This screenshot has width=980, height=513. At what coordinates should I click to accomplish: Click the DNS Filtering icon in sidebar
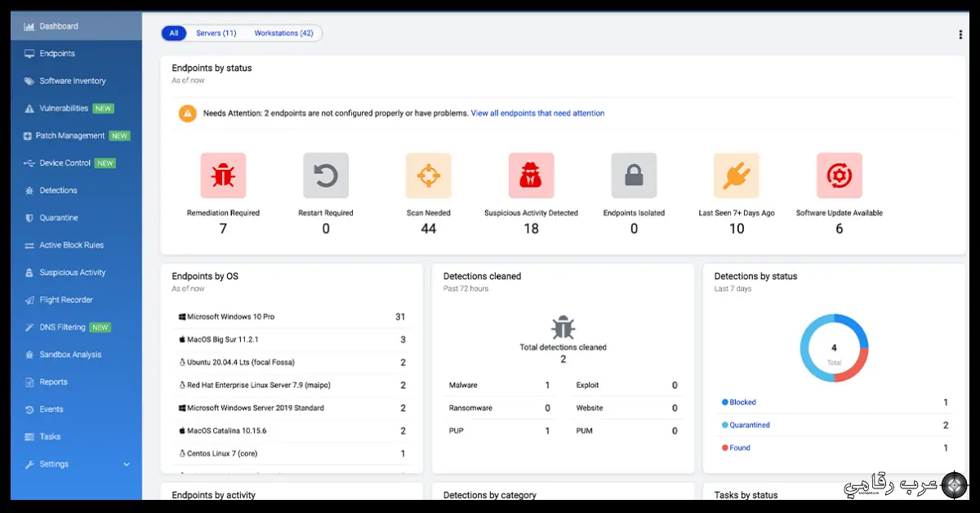[x=29, y=328]
